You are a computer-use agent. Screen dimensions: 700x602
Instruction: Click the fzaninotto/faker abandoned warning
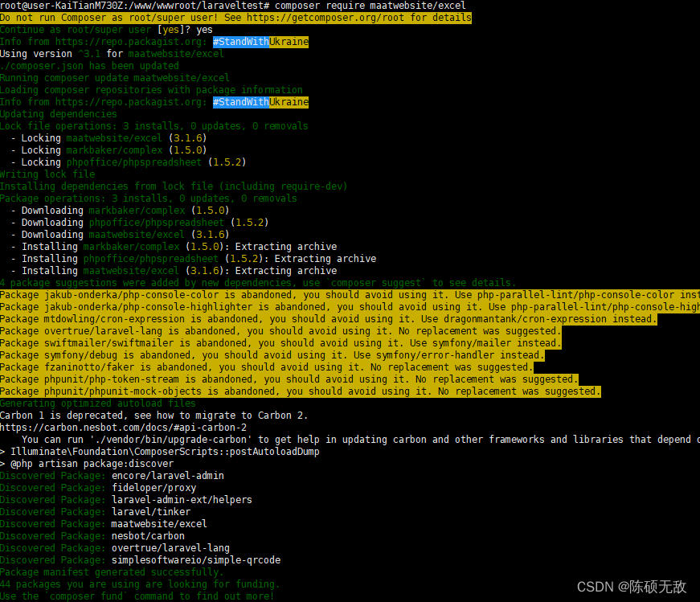[267, 367]
